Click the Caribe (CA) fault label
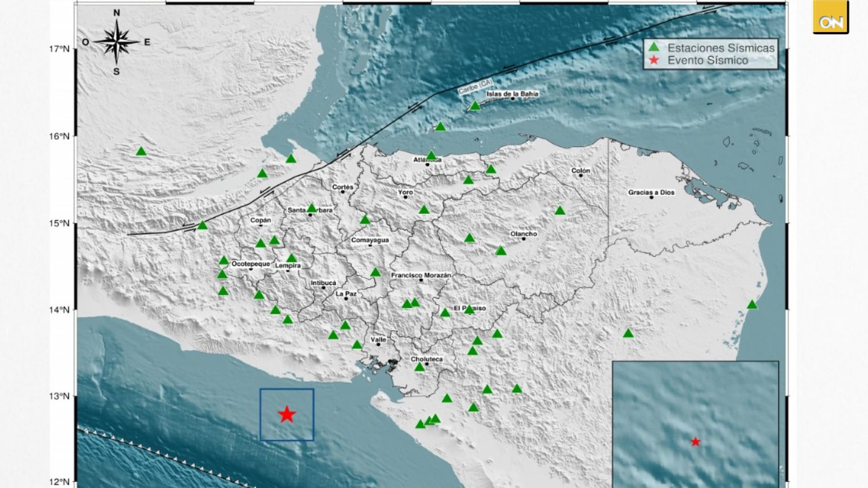 [x=476, y=87]
